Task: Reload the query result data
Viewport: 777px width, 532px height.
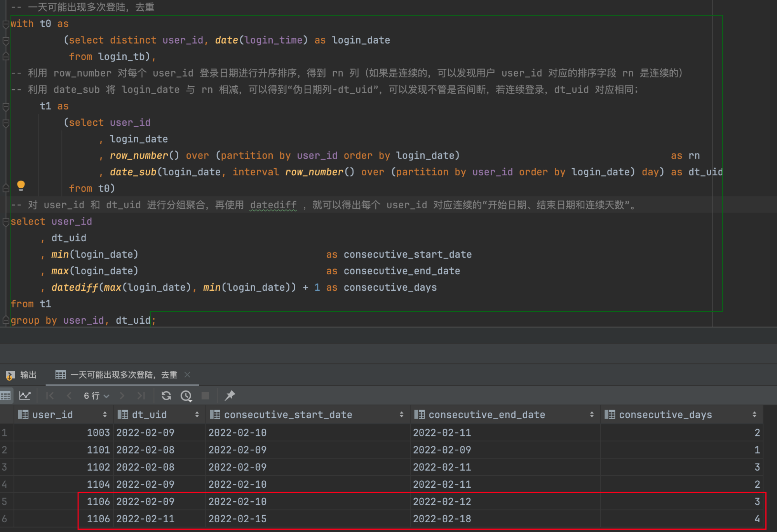Action: coord(166,396)
